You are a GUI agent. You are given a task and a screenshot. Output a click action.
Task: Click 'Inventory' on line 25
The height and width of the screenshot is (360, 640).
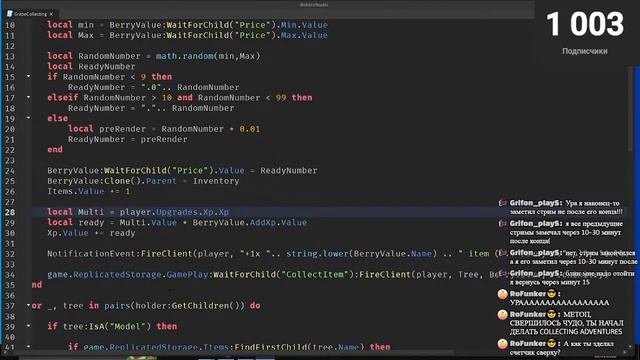(216, 181)
